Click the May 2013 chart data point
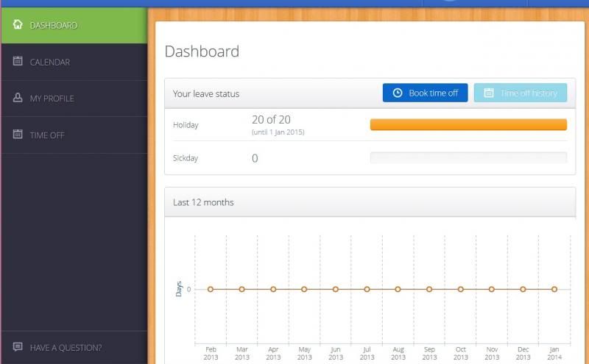Viewport: 589px width, 364px height. pyautogui.click(x=304, y=289)
